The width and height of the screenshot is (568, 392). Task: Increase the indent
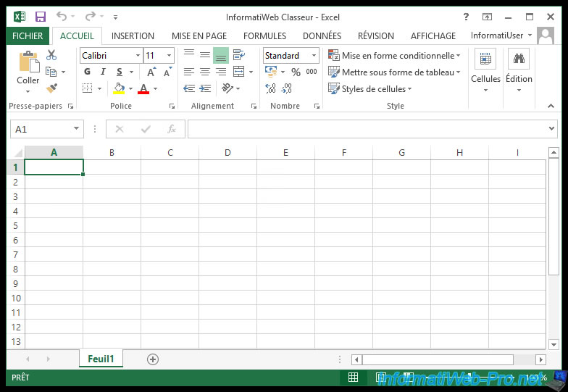click(x=205, y=88)
